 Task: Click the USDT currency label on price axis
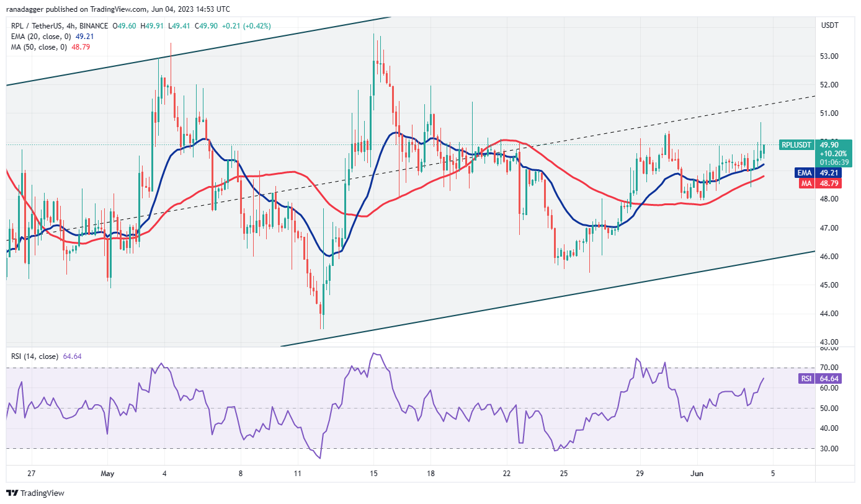(x=829, y=25)
